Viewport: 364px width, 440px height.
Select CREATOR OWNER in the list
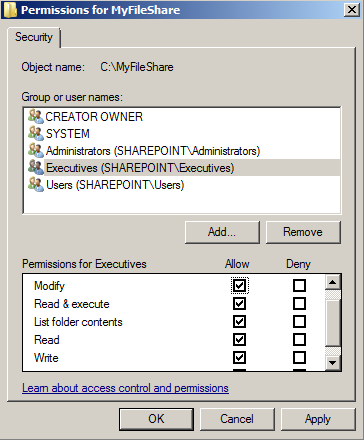pyautogui.click(x=94, y=117)
